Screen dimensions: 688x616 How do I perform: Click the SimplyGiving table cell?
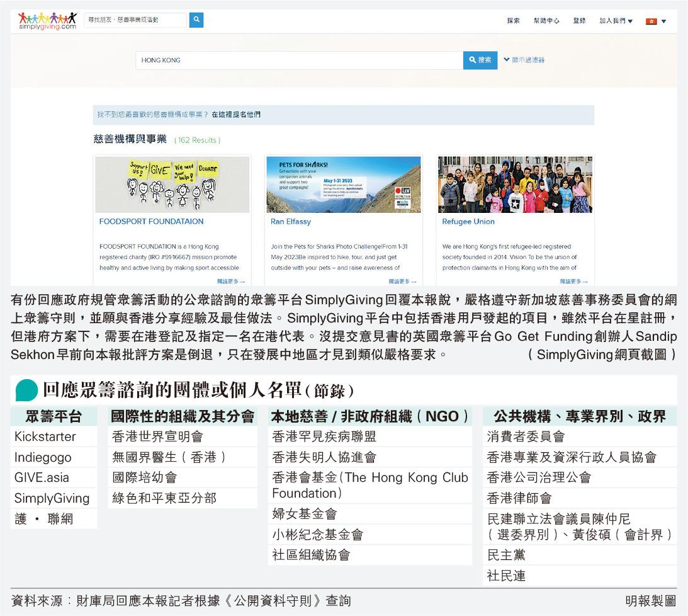tap(54, 498)
